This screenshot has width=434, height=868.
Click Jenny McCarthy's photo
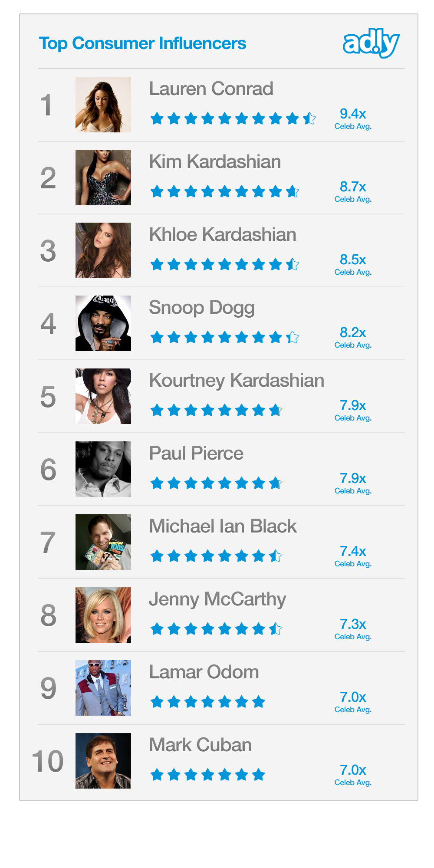[x=103, y=615]
